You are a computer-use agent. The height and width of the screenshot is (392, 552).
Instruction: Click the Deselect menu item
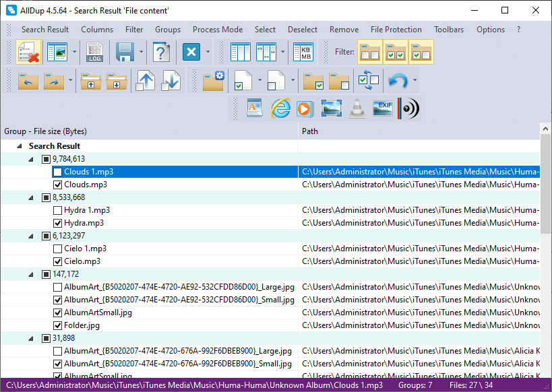pyautogui.click(x=302, y=30)
